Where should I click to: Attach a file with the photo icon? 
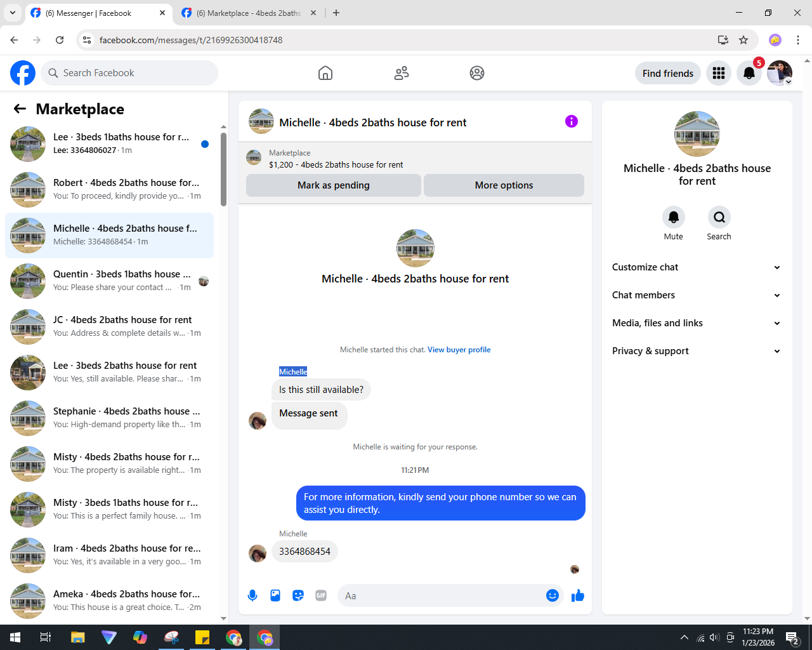[275, 595]
